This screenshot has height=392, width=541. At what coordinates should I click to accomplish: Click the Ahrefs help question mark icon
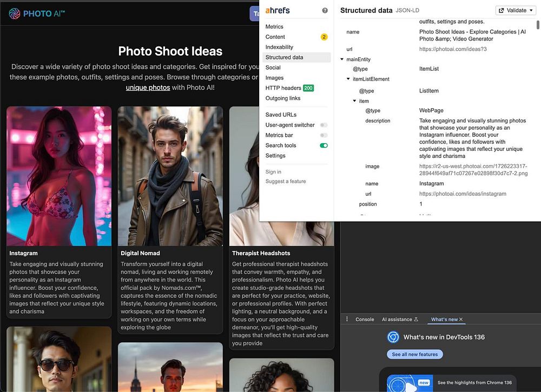click(x=325, y=10)
